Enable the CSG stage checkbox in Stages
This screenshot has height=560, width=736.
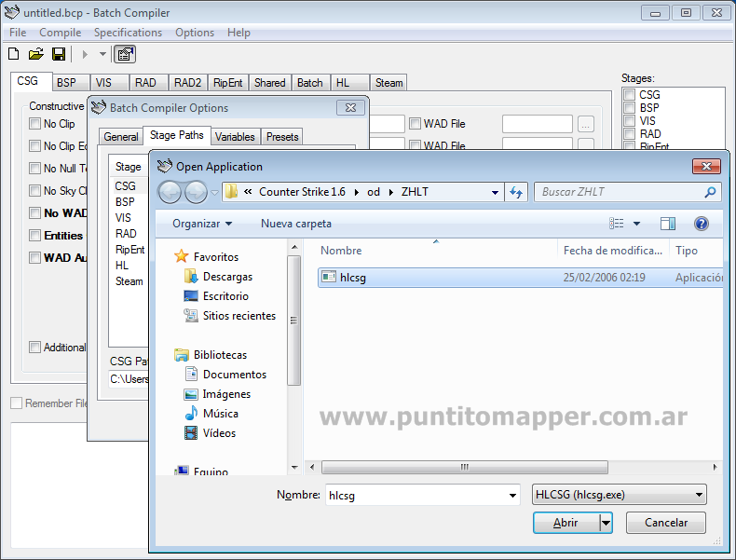point(630,94)
